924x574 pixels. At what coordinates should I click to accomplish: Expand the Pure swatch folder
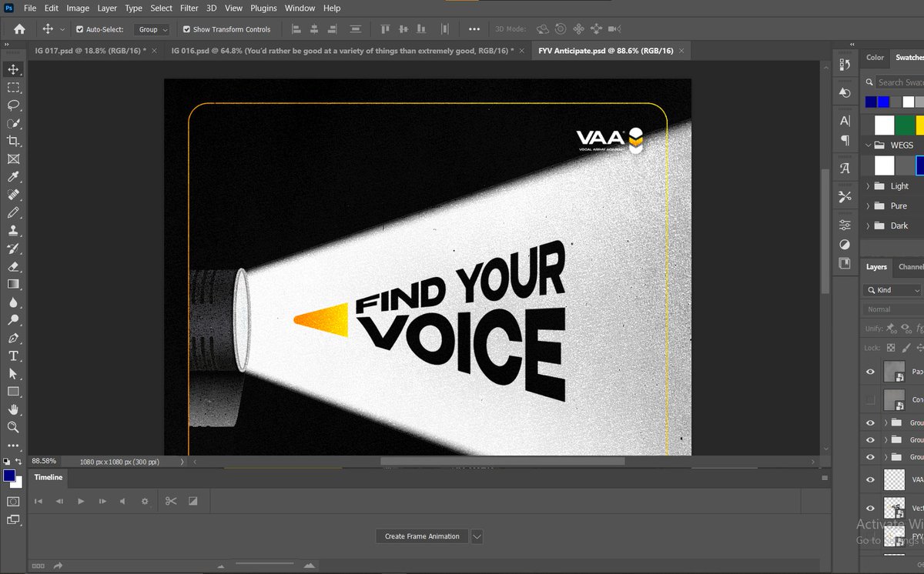869,206
